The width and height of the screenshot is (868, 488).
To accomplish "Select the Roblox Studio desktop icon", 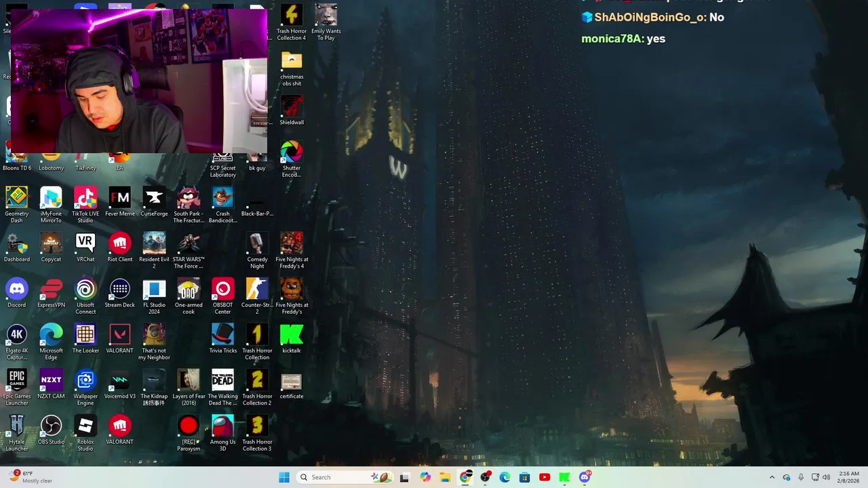I will point(85,432).
